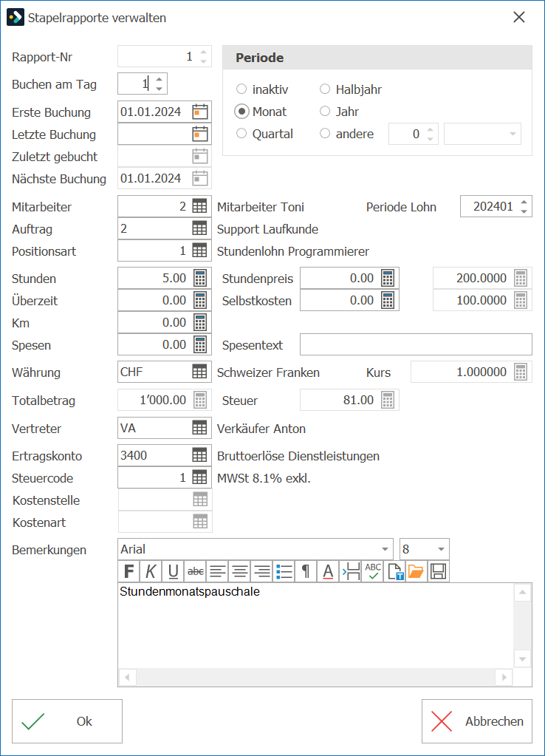Click into Bemerkungen text area
Screen dimensions: 545x756
[315, 625]
